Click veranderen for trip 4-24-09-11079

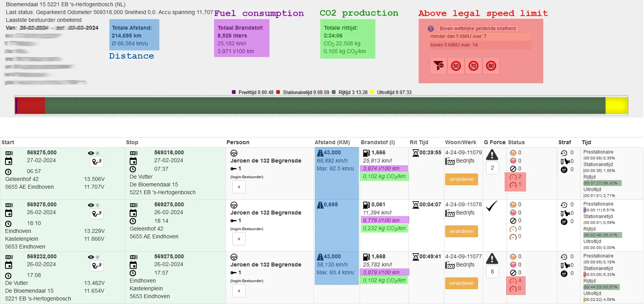[x=461, y=179]
